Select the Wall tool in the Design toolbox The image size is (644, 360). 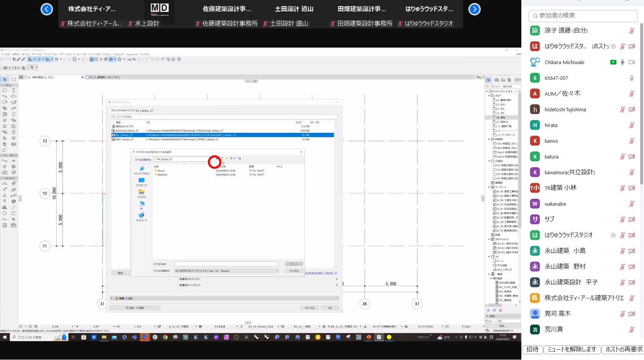(5, 91)
